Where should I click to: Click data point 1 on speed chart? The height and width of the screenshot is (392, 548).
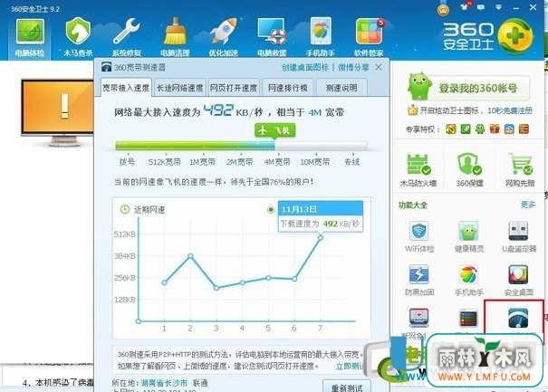click(165, 282)
